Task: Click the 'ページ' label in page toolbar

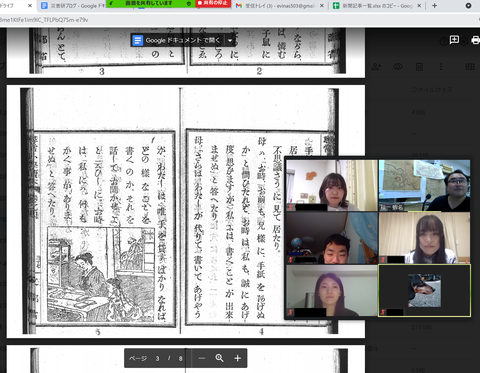Action: [138, 359]
